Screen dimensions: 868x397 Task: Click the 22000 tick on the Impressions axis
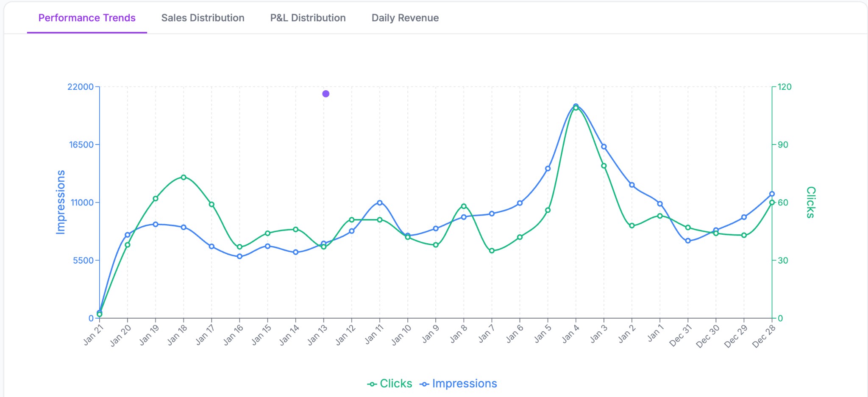coord(81,87)
